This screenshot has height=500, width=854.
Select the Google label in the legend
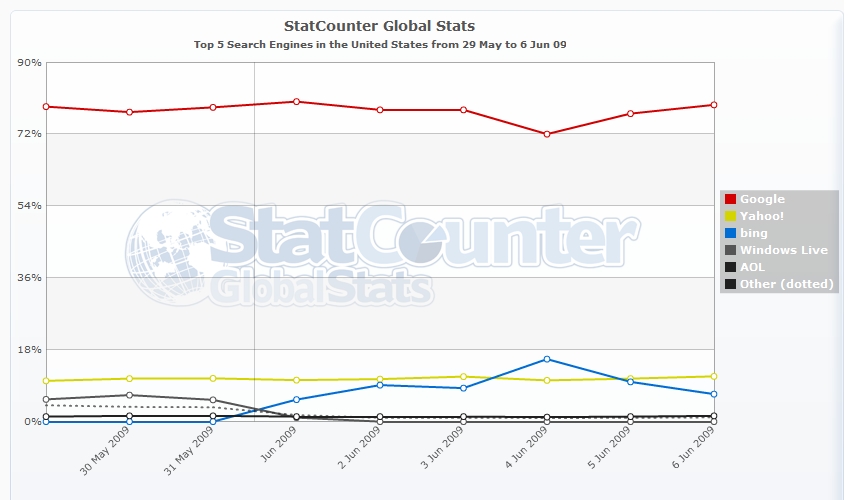pos(762,199)
